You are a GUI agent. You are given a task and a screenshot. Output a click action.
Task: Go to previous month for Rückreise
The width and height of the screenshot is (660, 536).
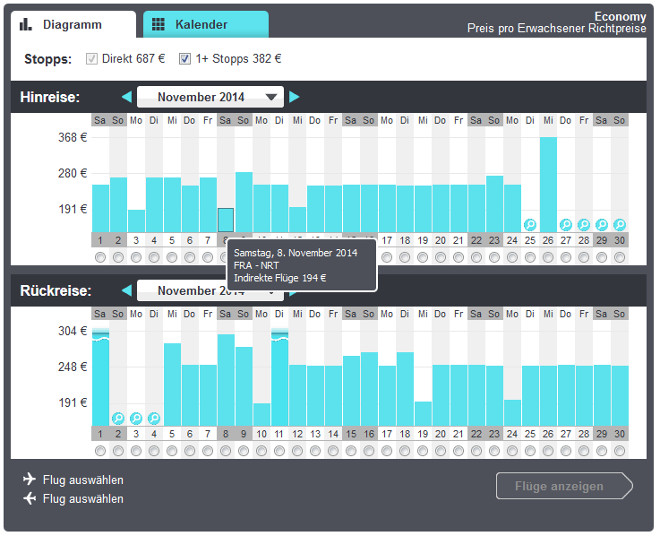point(126,291)
